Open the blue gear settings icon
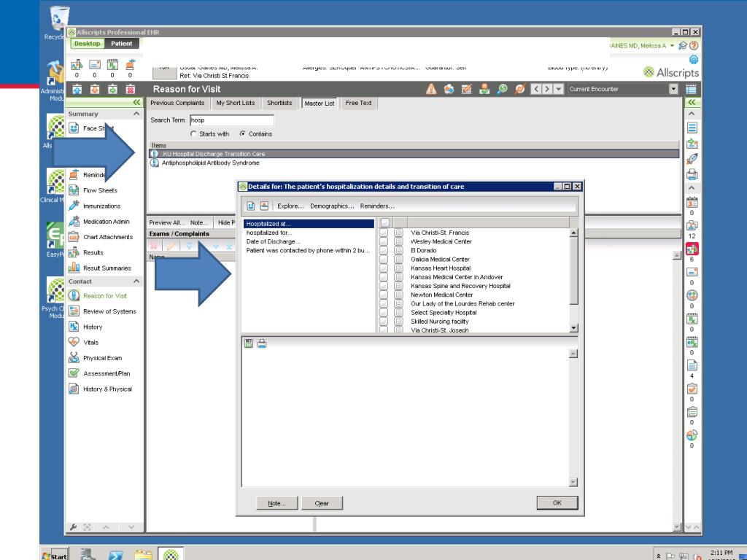 [694, 60]
